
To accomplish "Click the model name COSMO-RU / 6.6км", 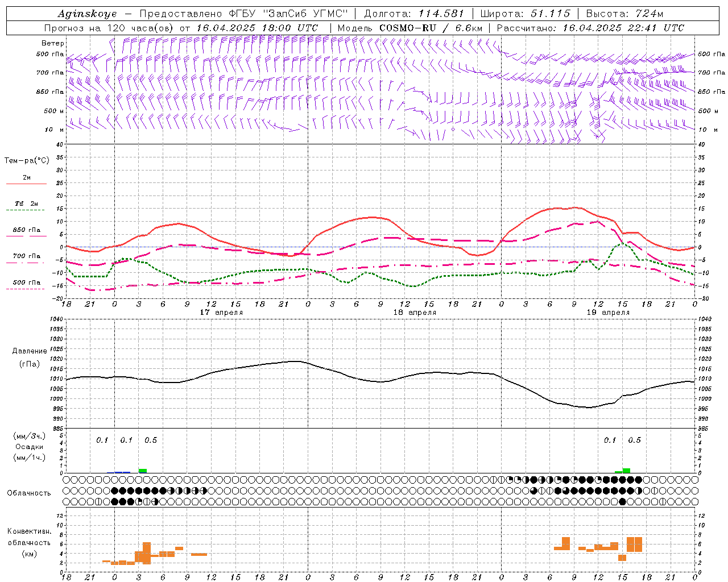I will (431, 28).
